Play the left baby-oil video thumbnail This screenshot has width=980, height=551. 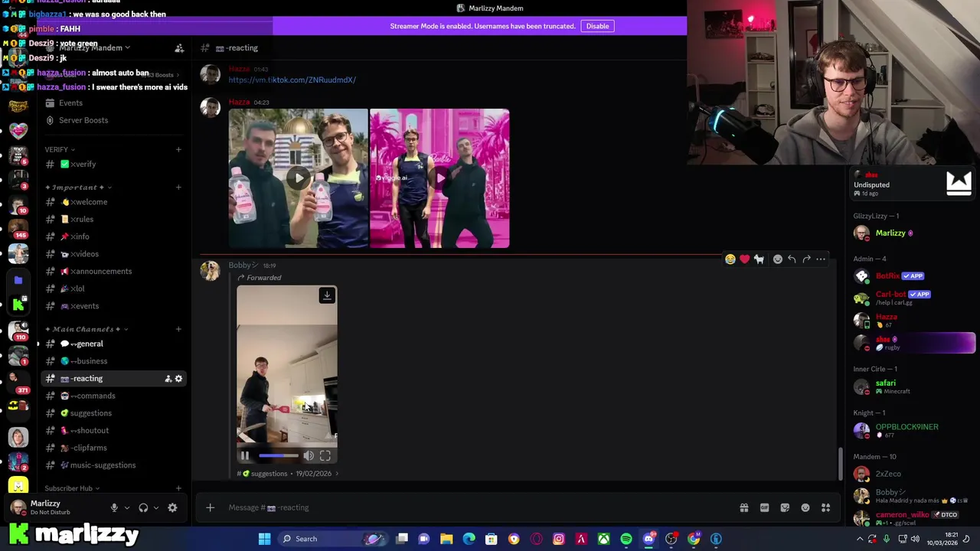point(299,178)
